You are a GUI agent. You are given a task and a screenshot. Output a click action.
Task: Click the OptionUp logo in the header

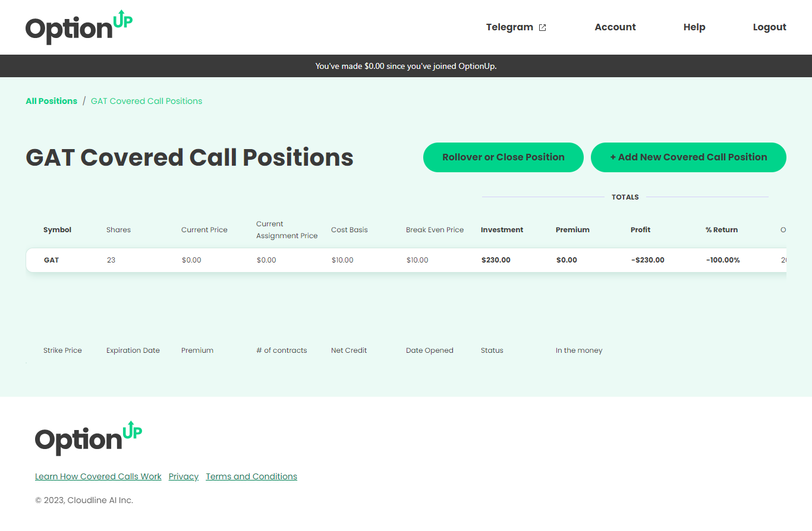click(79, 27)
